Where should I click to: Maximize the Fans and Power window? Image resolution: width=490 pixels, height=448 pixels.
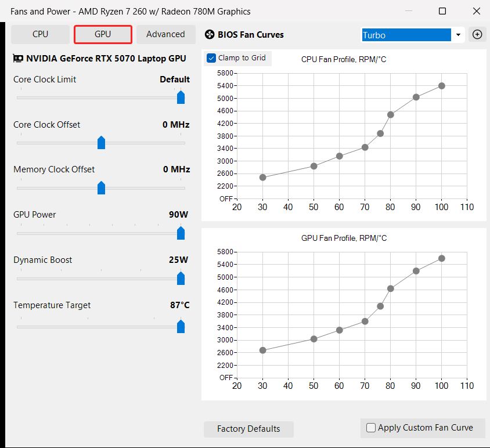tap(442, 11)
